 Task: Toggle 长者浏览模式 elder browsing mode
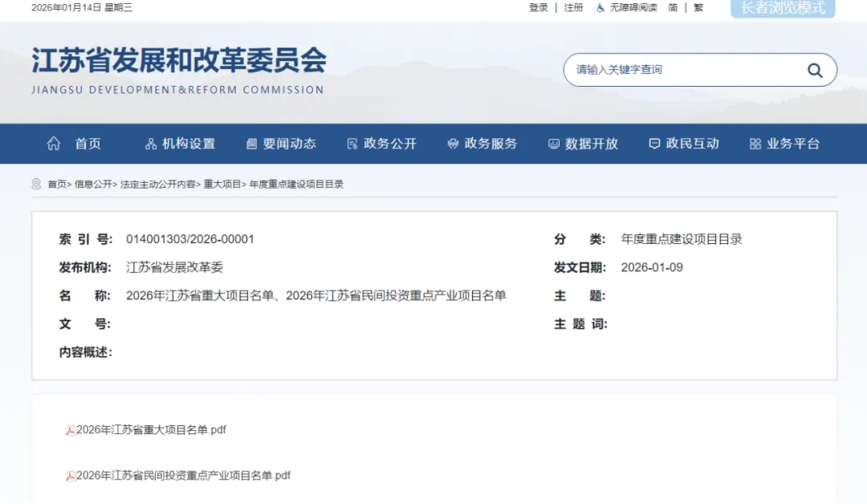pos(782,8)
